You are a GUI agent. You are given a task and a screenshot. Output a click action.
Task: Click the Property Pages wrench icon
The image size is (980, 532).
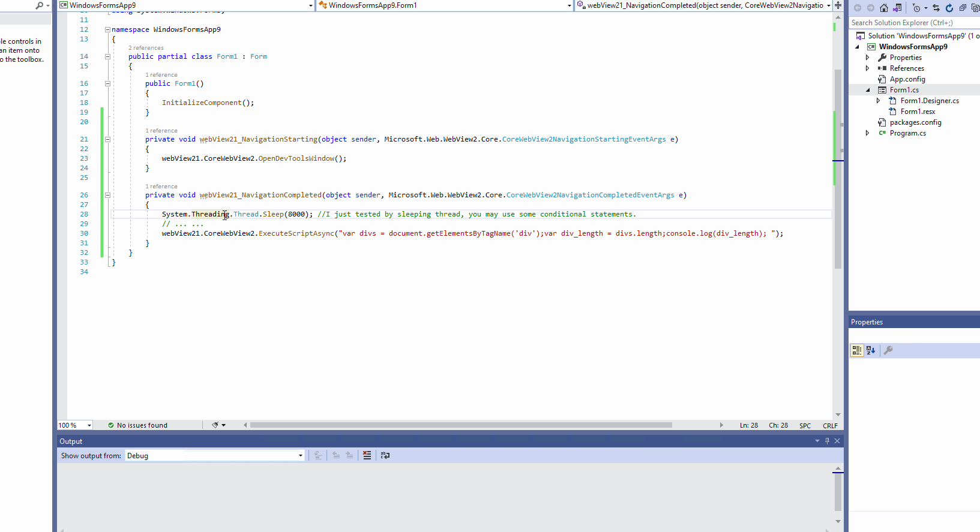click(x=888, y=350)
